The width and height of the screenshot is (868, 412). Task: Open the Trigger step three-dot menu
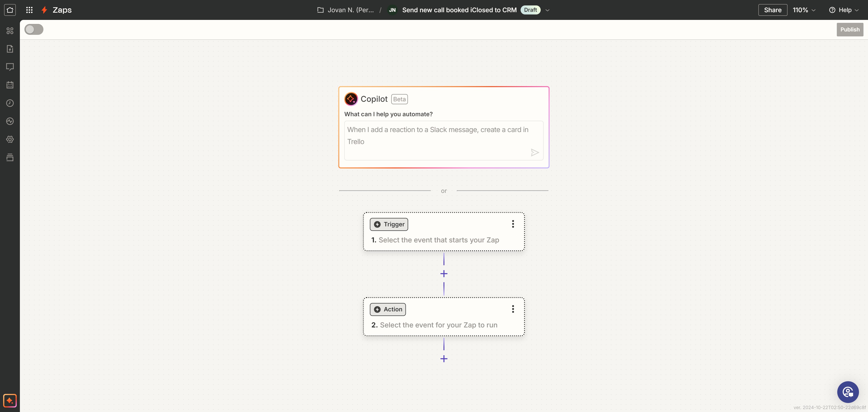click(x=512, y=224)
